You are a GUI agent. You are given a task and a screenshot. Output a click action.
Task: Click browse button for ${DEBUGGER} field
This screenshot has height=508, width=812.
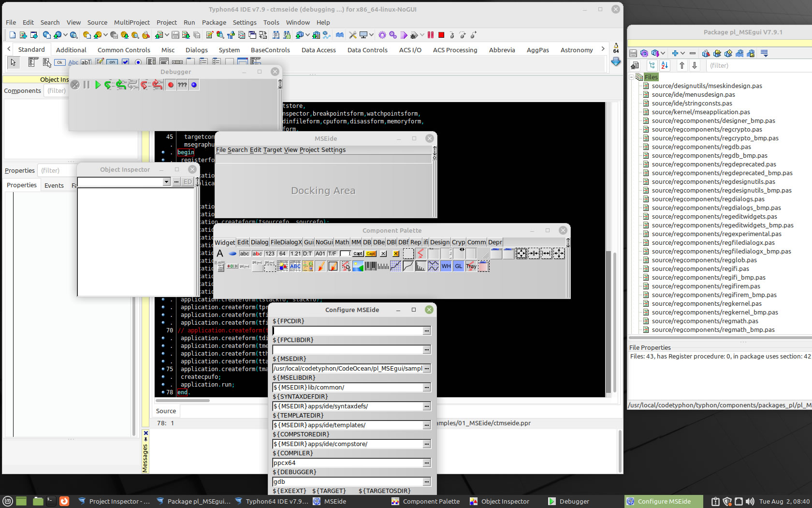(x=427, y=482)
